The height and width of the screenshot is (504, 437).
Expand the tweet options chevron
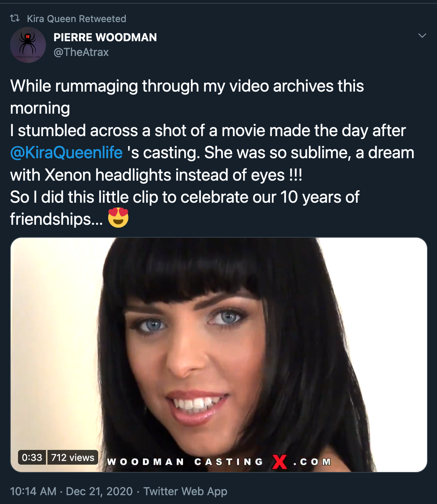[x=422, y=36]
